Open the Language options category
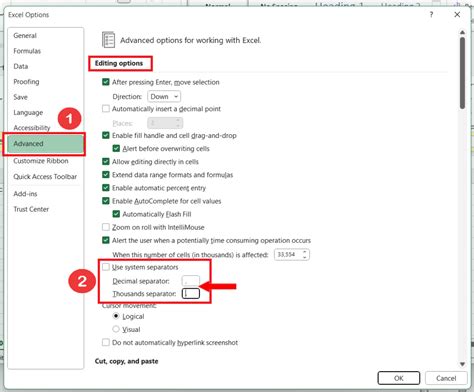 point(28,112)
